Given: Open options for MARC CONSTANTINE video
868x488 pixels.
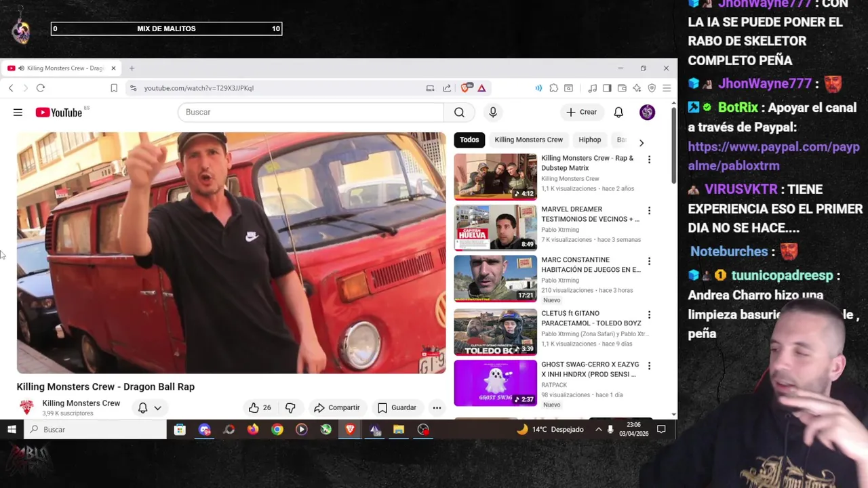Looking at the screenshot, I should (649, 261).
